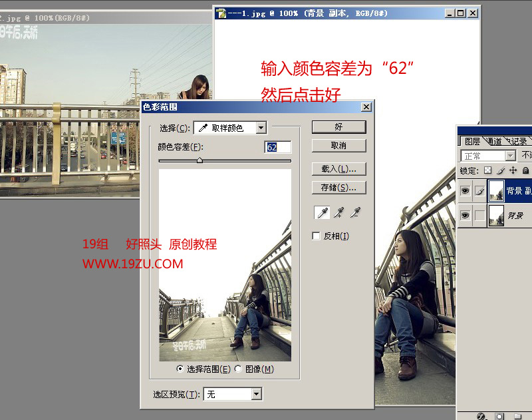Create a new layer set folder
The width and height of the screenshot is (532, 420).
click(517, 416)
